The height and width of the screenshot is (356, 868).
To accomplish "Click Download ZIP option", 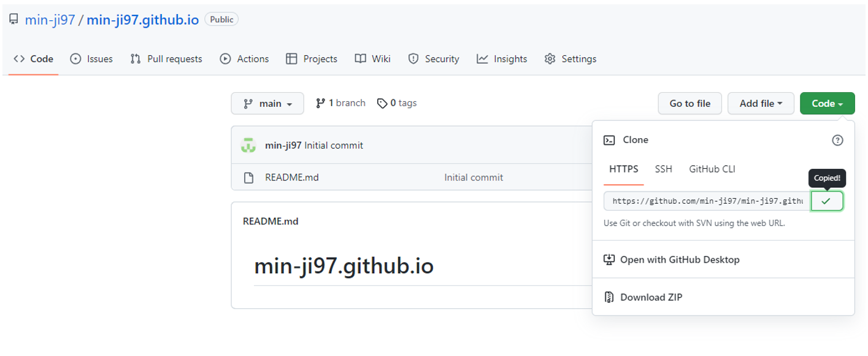I will (x=651, y=297).
